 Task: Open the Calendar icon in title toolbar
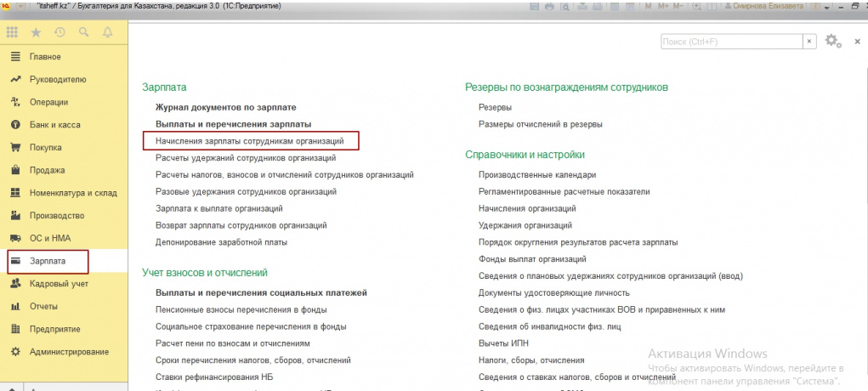point(630,7)
